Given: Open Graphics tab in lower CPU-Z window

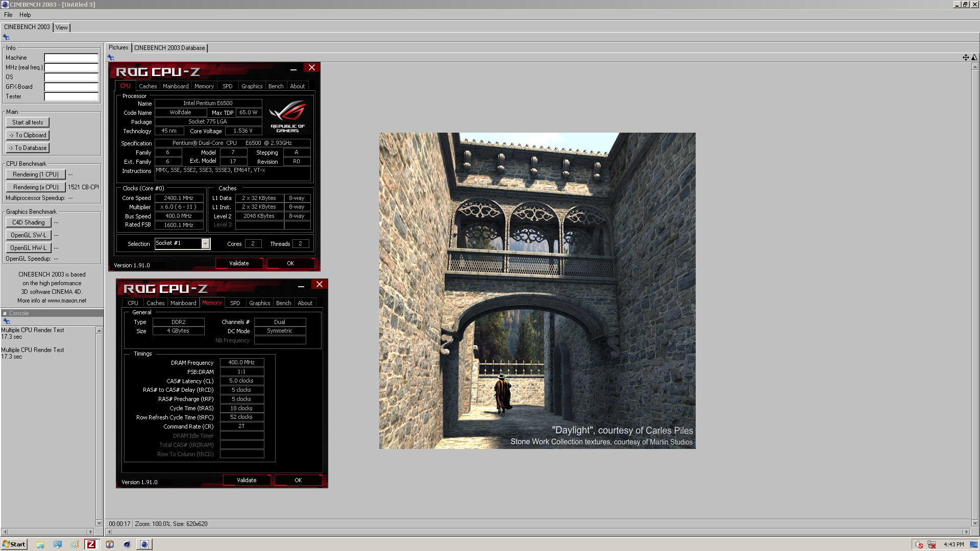Looking at the screenshot, I should click(260, 303).
